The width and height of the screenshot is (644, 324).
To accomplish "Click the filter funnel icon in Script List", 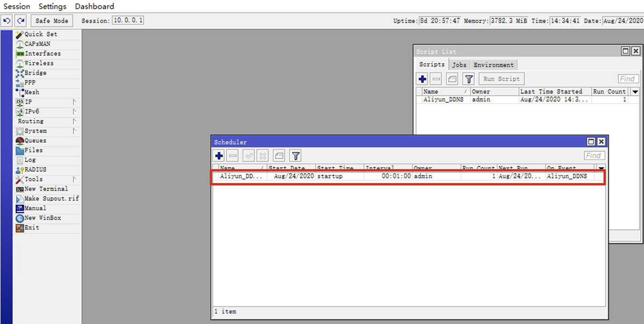I will point(469,79).
